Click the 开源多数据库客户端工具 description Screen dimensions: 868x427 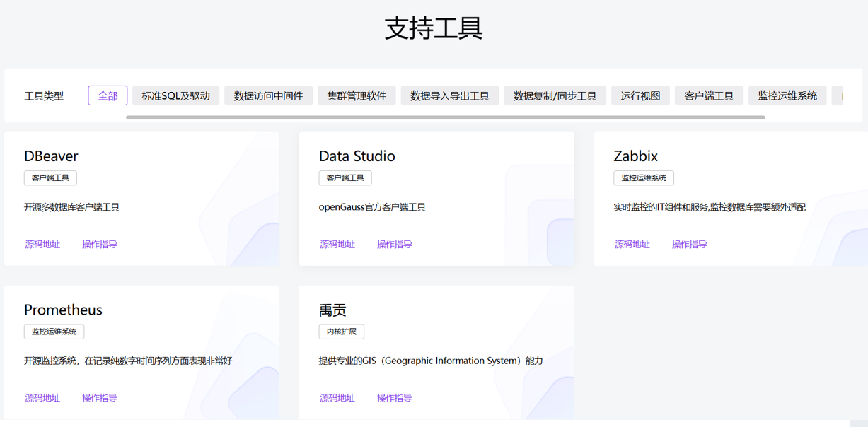72,207
